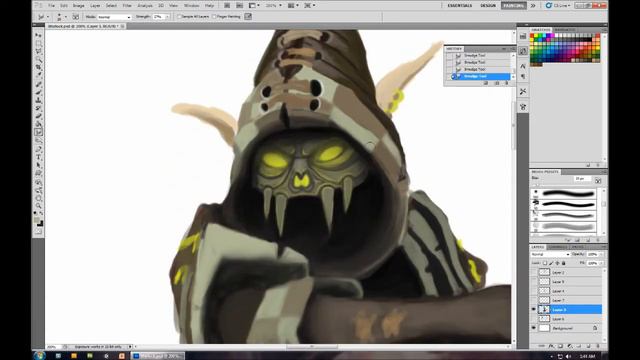The width and height of the screenshot is (640, 360).
Task: Open the Filter menu
Action: [127, 6]
